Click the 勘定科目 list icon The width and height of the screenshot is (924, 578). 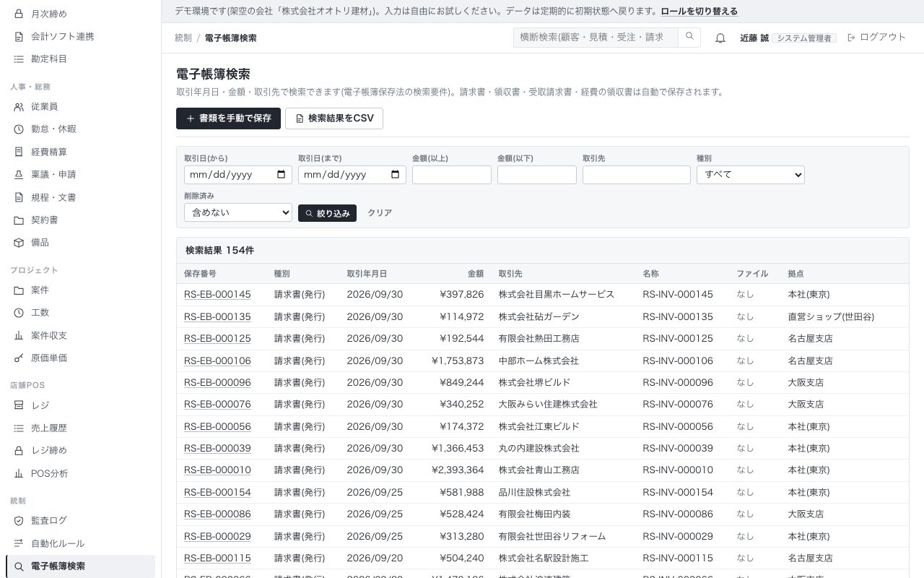pyautogui.click(x=19, y=59)
